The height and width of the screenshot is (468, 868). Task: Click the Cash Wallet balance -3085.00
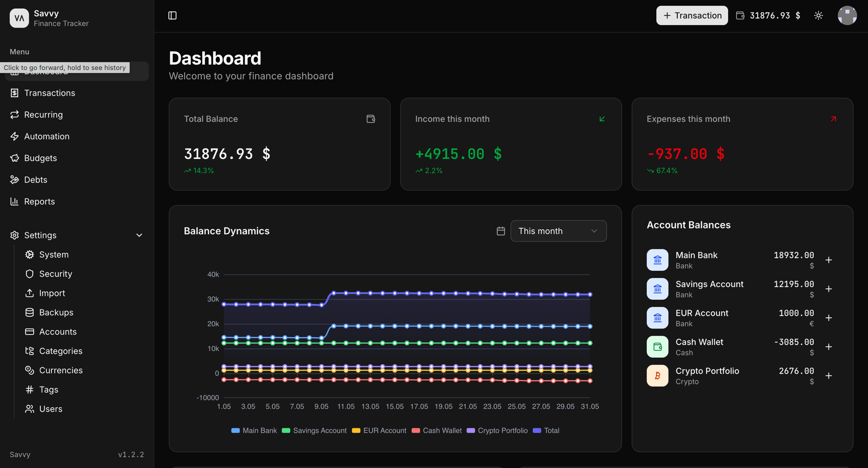pyautogui.click(x=794, y=342)
